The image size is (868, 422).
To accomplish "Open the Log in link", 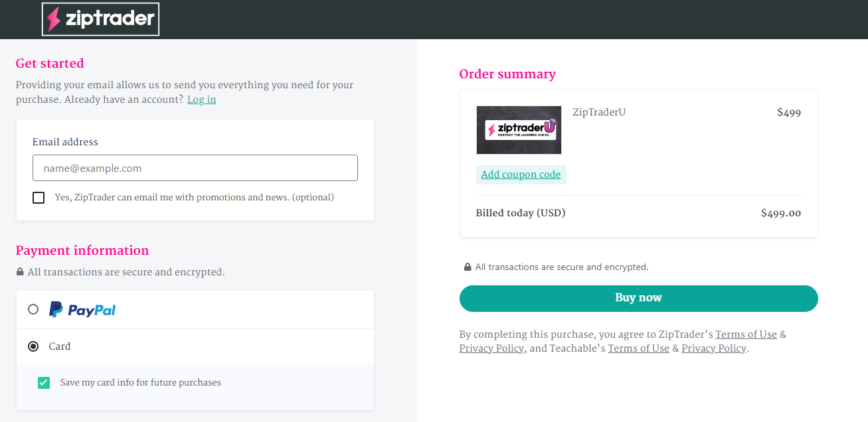I will [201, 100].
